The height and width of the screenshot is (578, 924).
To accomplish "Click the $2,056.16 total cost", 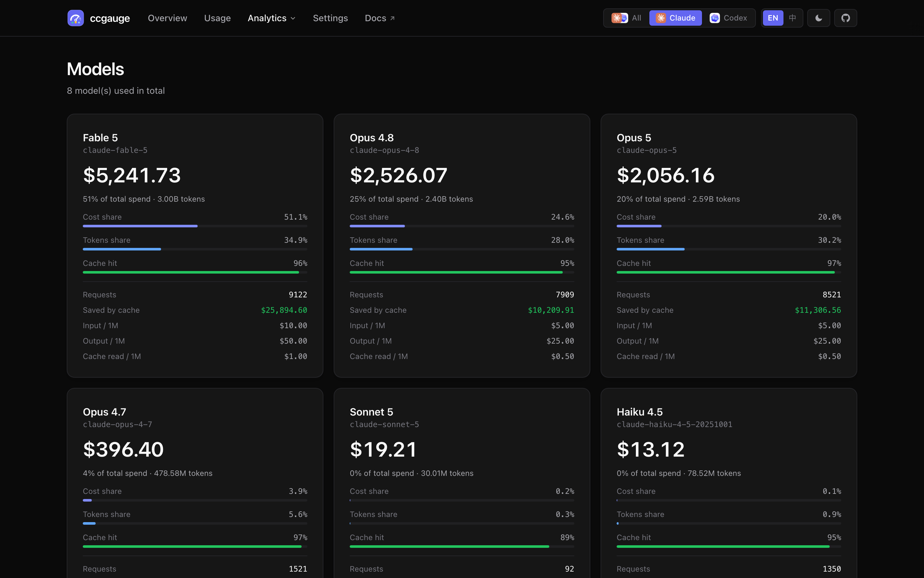I will pyautogui.click(x=665, y=175).
